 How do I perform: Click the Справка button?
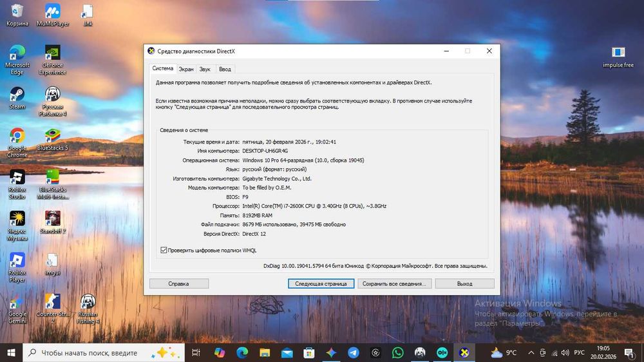tap(178, 283)
